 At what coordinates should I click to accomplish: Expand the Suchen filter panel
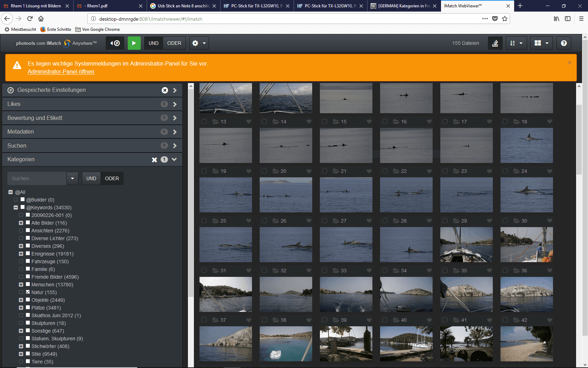coord(175,145)
